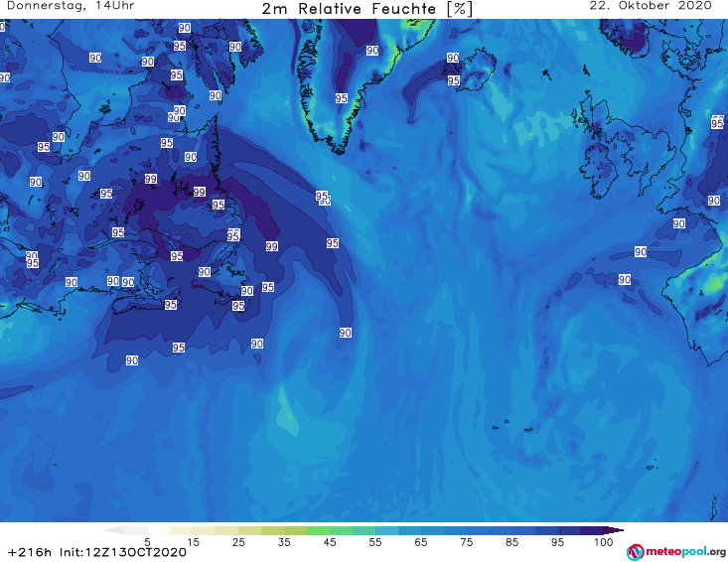The height and width of the screenshot is (562, 728).
Task: Click the "+216h Init:12Z13OCT2020" run label
Action: [x=97, y=552]
